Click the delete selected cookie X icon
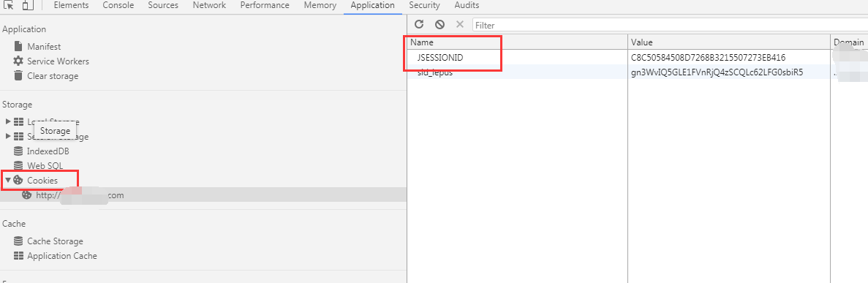The height and width of the screenshot is (283, 868). [x=459, y=24]
